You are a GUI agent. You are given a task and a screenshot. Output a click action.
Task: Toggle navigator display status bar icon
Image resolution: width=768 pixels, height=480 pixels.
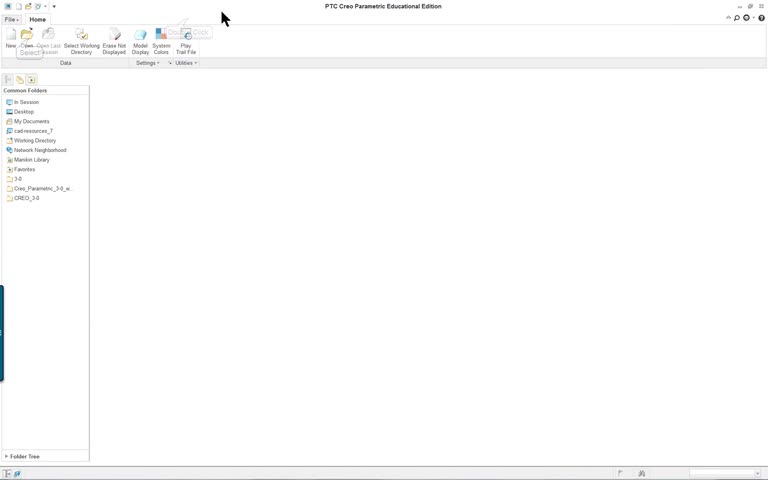pos(7,474)
